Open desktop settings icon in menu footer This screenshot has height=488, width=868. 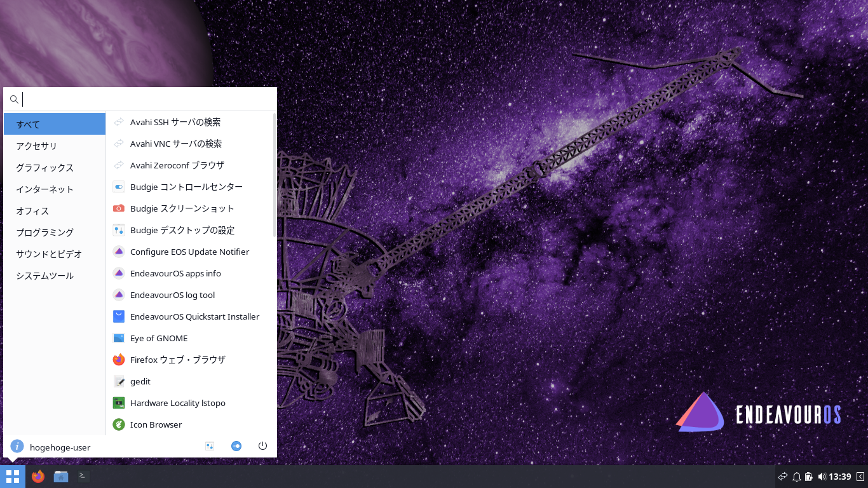pyautogui.click(x=210, y=446)
